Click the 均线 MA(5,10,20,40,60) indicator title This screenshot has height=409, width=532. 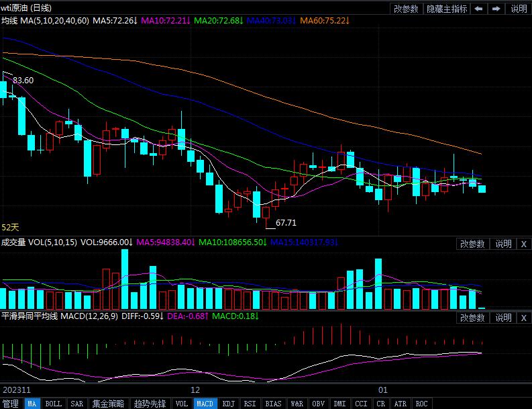(x=45, y=21)
